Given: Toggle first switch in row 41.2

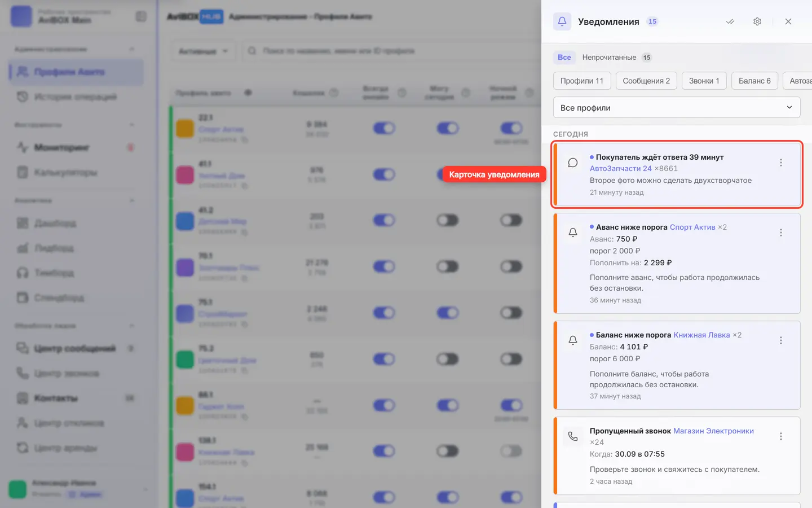Looking at the screenshot, I should (384, 220).
